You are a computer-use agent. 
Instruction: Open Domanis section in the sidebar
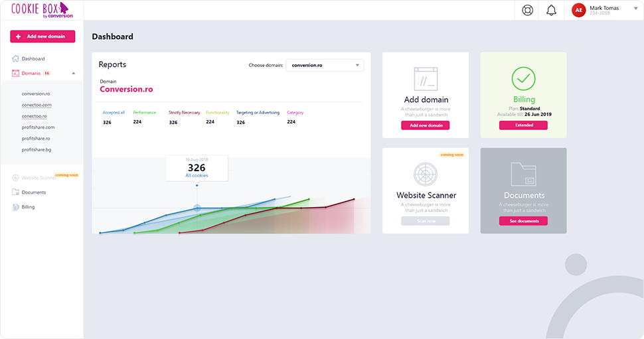31,74
